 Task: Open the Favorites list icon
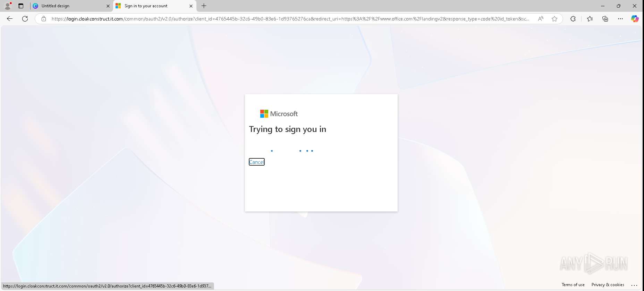pyautogui.click(x=590, y=19)
